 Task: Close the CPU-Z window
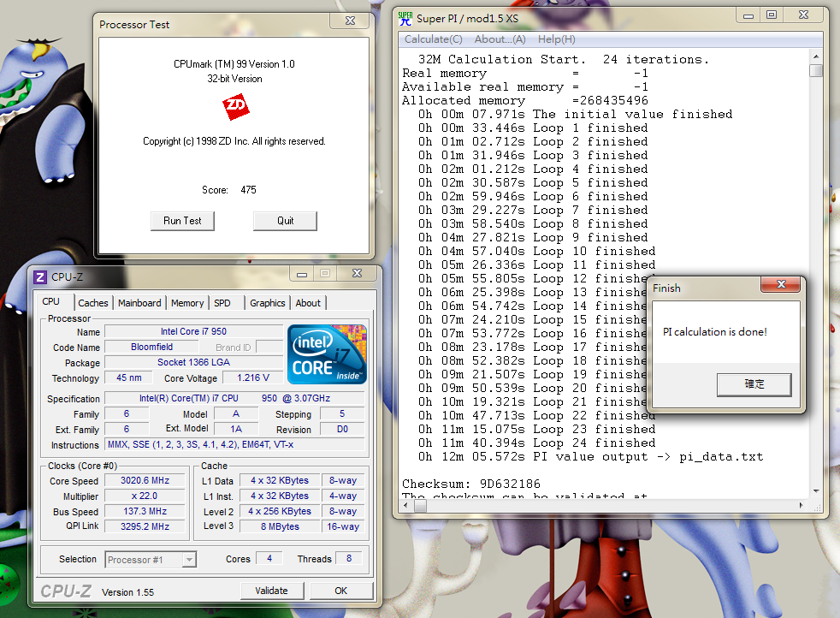pos(357,273)
